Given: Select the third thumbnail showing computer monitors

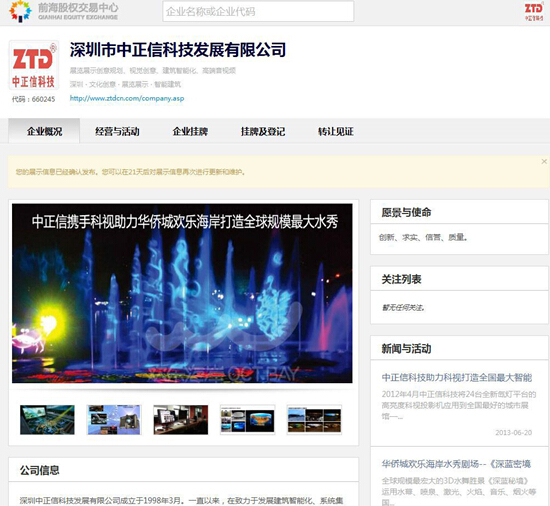Looking at the screenshot, I should click(x=181, y=420).
